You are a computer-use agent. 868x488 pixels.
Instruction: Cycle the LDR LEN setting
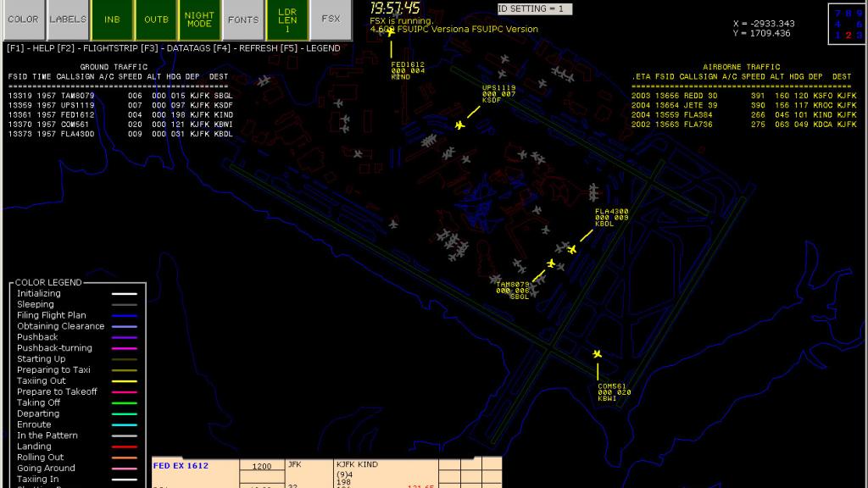287,19
